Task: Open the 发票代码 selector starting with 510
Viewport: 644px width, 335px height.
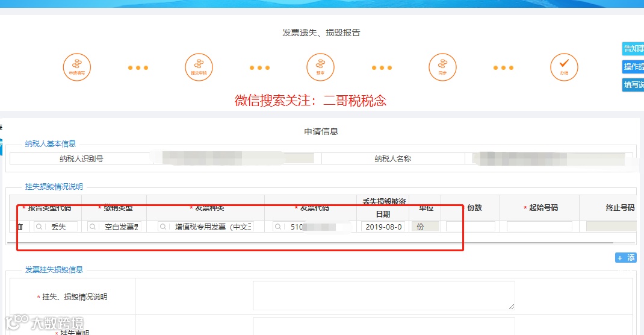Action: (x=312, y=227)
